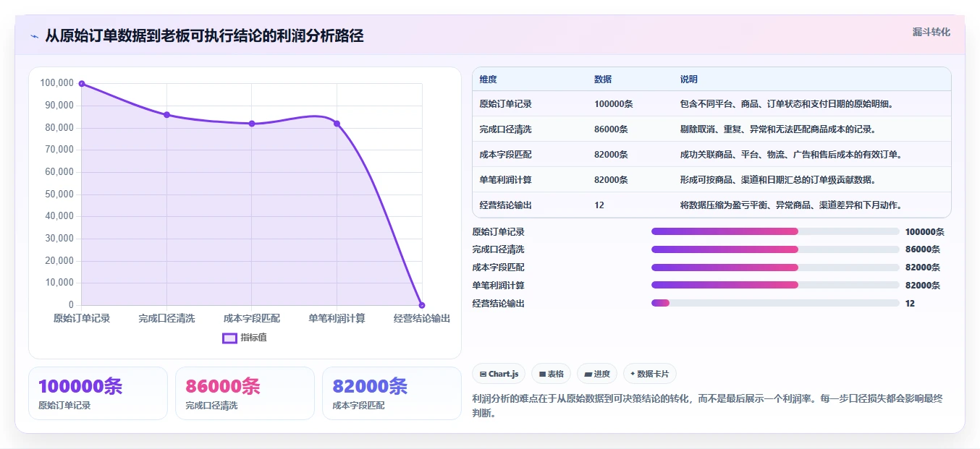Open the 100000条 原始订单记录 stat card
The width and height of the screenshot is (980, 449).
click(98, 393)
